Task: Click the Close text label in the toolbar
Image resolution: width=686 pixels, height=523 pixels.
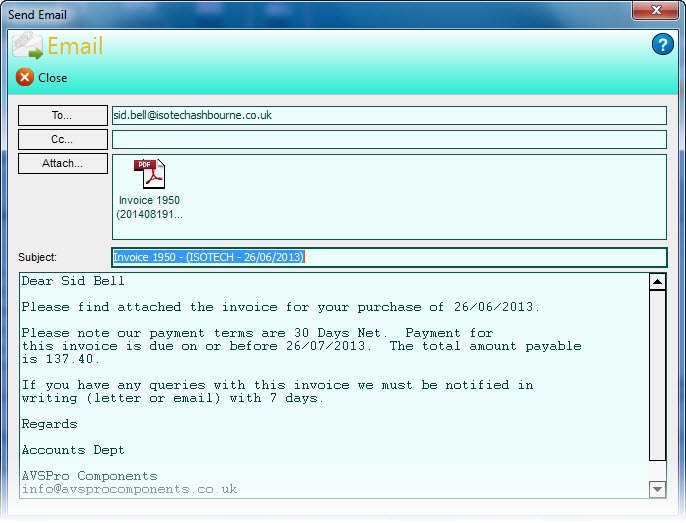Action: point(53,78)
